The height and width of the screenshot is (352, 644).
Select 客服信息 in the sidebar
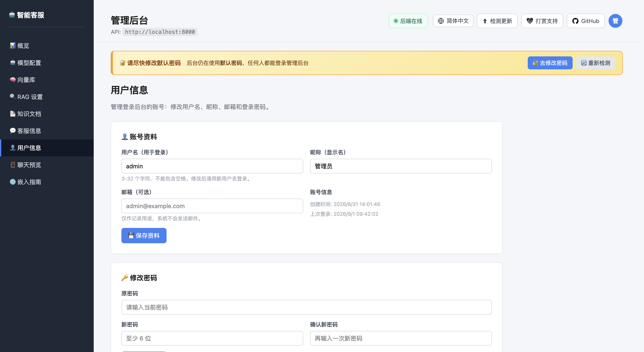[47, 131]
